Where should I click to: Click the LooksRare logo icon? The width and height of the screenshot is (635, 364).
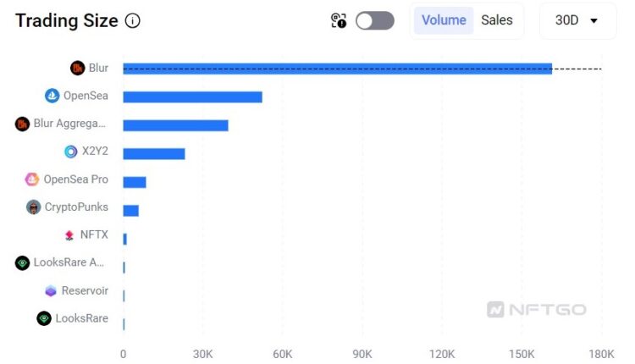pyautogui.click(x=44, y=318)
